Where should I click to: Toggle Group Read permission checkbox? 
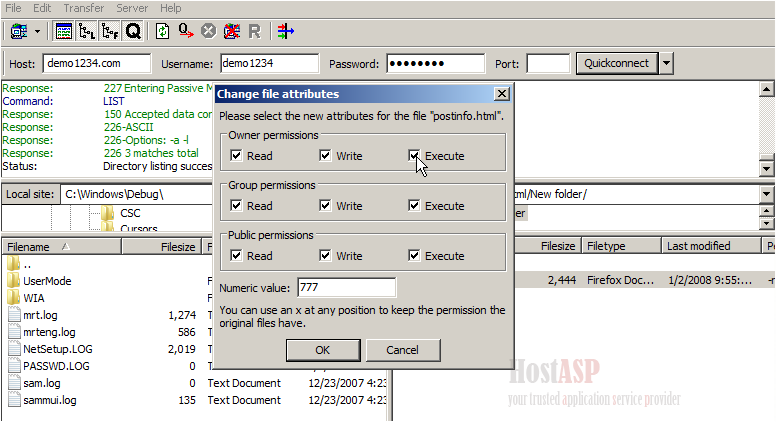click(236, 206)
